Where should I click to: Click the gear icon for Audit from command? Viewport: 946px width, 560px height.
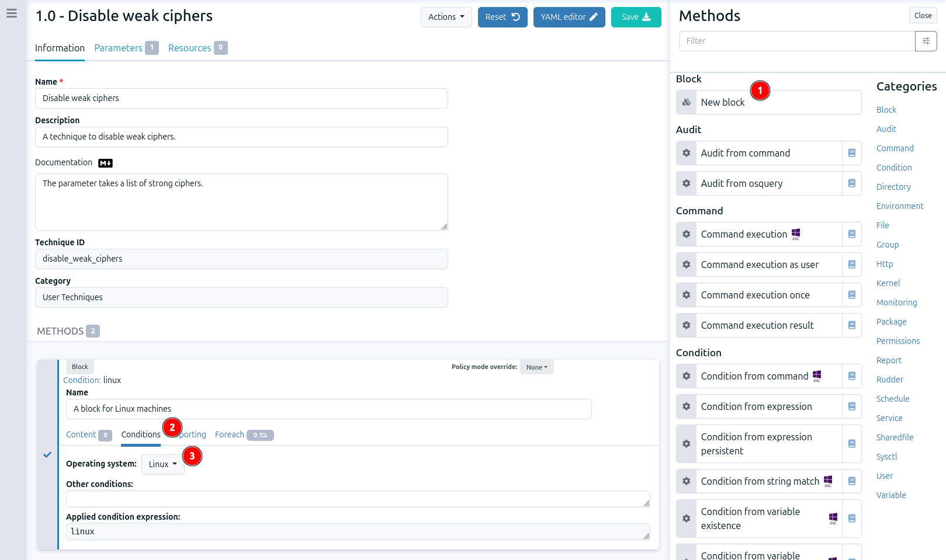(687, 153)
